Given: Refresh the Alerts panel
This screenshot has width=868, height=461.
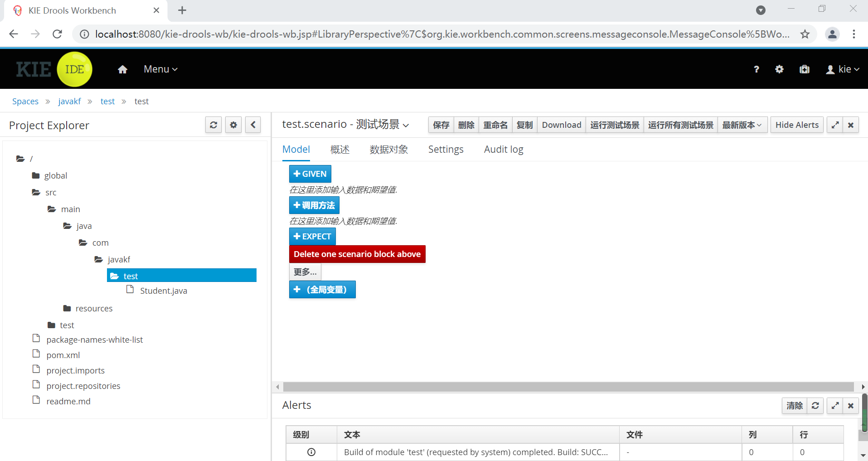Looking at the screenshot, I should click(815, 406).
